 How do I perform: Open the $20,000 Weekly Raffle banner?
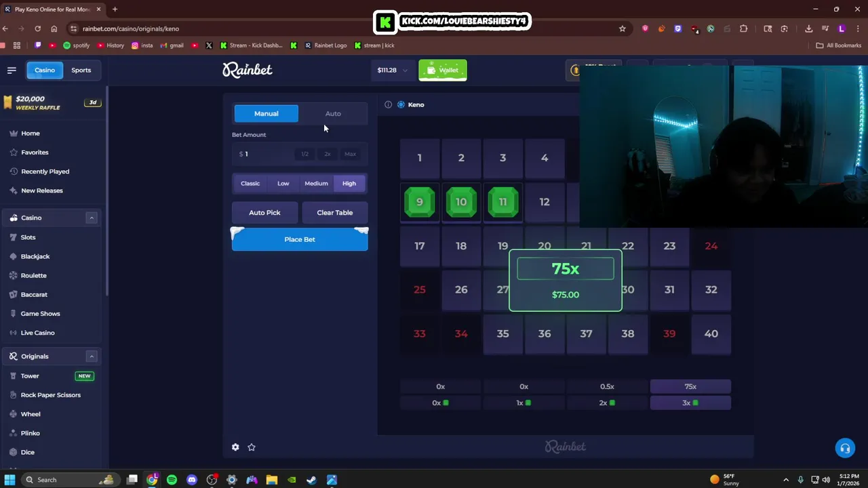52,102
